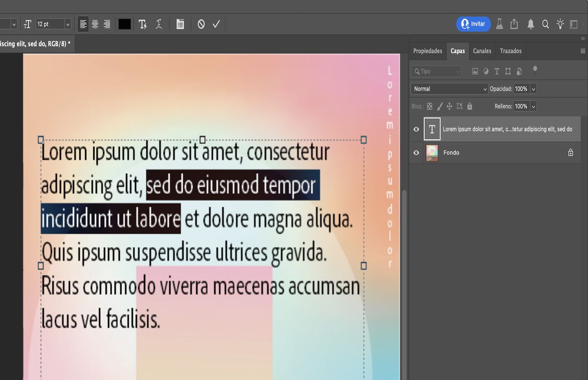Image resolution: width=588 pixels, height=380 pixels.
Task: Click the warp text icon
Action: tap(159, 24)
